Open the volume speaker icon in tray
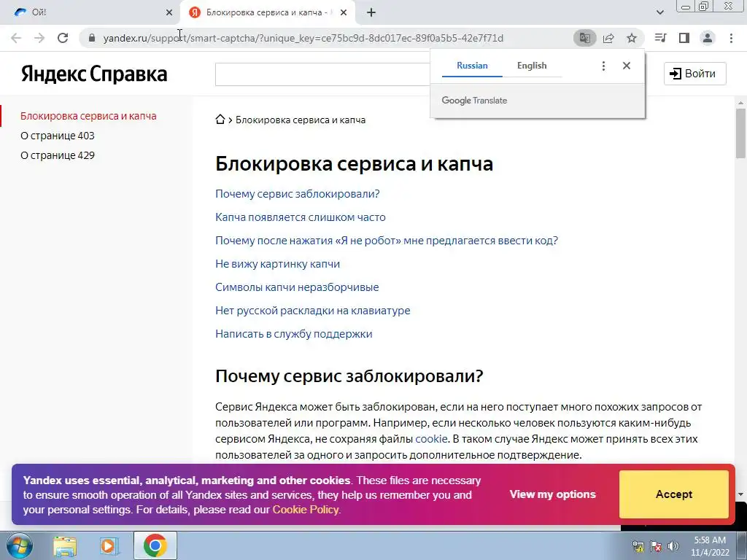The width and height of the screenshot is (747, 560). tap(673, 546)
